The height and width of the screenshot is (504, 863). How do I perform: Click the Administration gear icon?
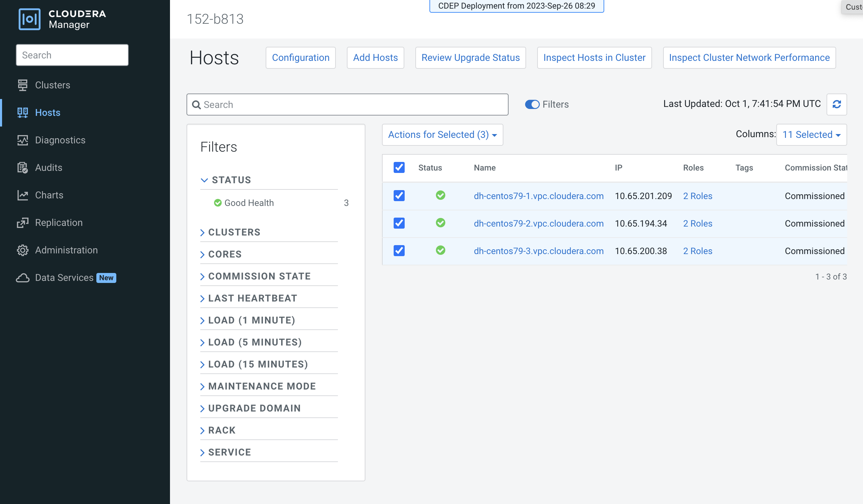(x=23, y=250)
